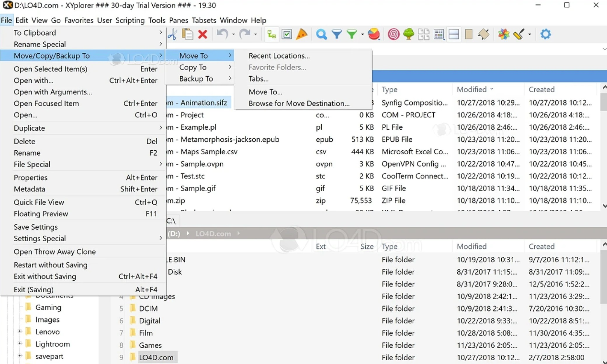Viewport: 607px width, 364px height.
Task: Expand the Lenovo tree folder
Action: (20, 331)
